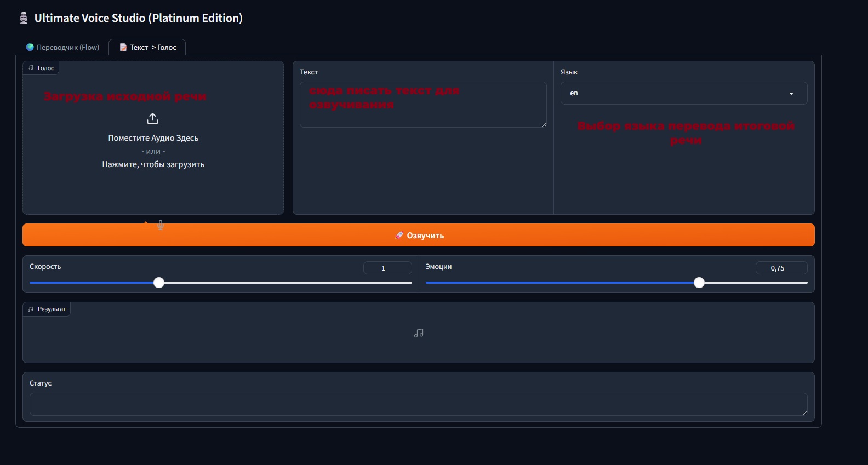The height and width of the screenshot is (465, 868).
Task: Expand language list via dropdown arrow
Action: click(x=791, y=94)
